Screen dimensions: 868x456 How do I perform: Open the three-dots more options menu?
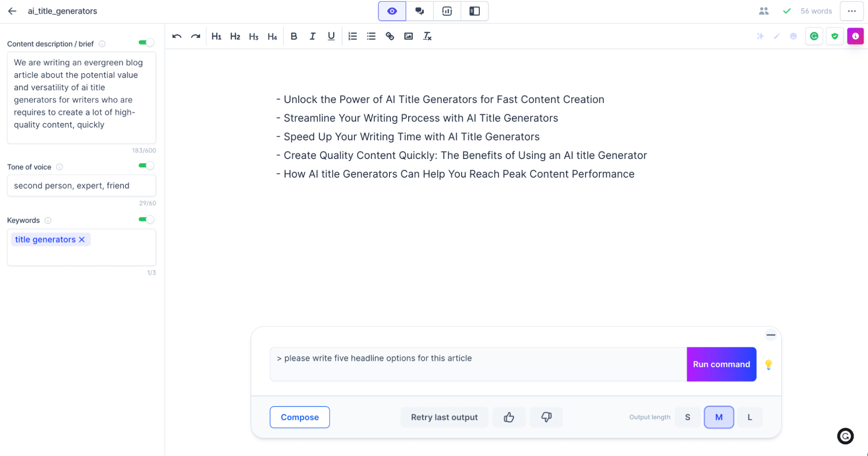point(851,11)
